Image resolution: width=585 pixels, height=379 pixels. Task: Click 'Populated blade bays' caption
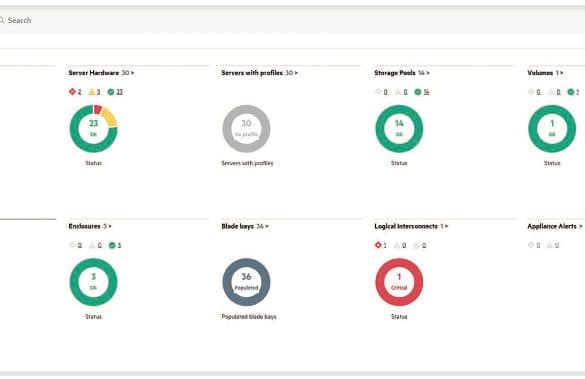point(249,316)
